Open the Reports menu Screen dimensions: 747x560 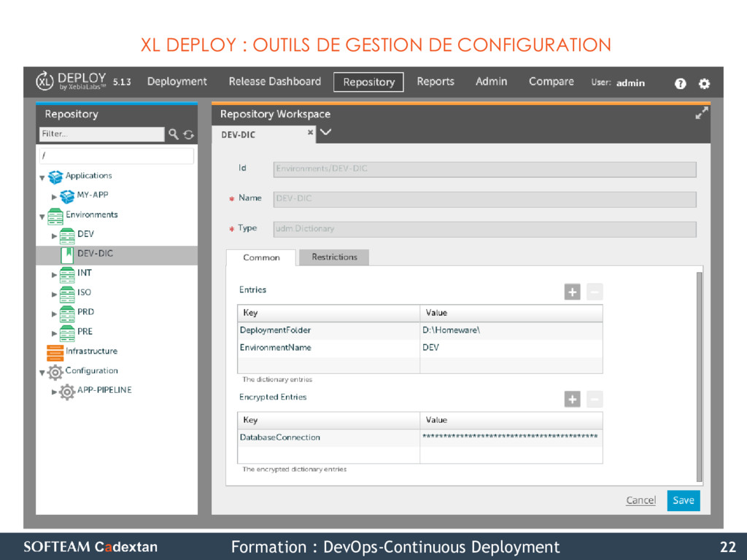[x=436, y=82]
